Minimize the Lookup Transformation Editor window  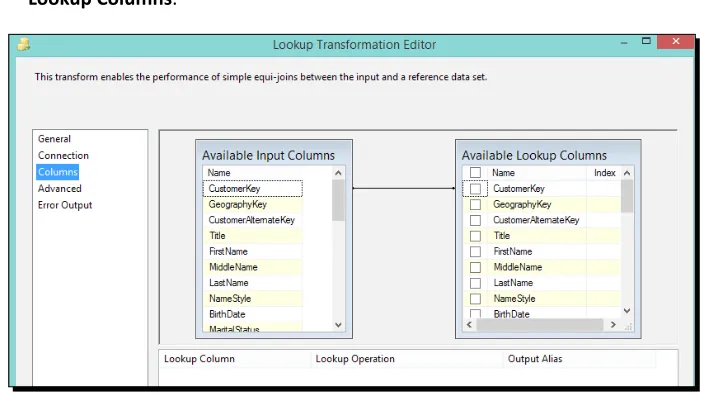click(x=624, y=43)
